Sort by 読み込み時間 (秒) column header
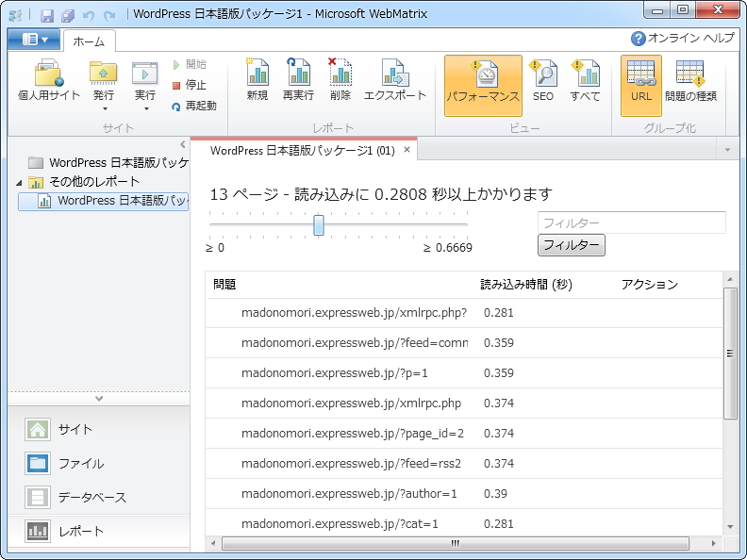Viewport: 747px width, 560px height. (526, 285)
